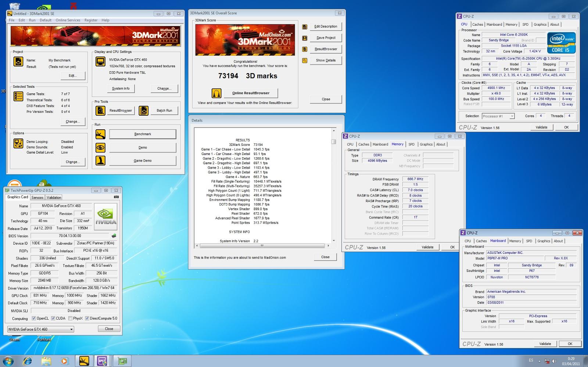The height and width of the screenshot is (367, 588).
Task: Click Show Details button
Action: pos(326,60)
